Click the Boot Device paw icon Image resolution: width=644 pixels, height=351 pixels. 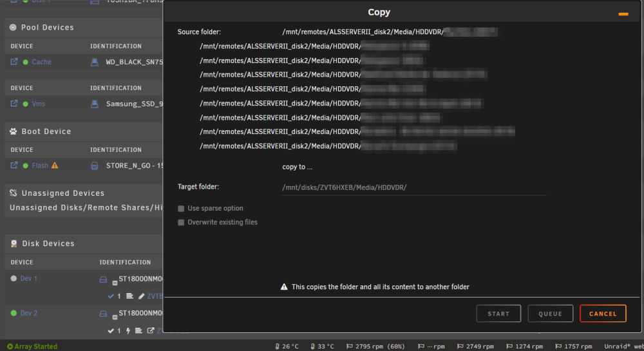click(13, 131)
